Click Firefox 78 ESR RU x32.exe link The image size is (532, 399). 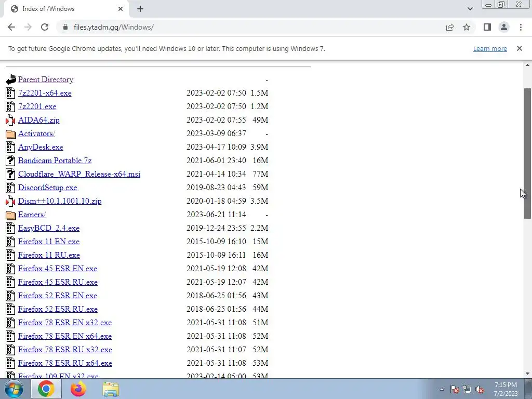65,350
